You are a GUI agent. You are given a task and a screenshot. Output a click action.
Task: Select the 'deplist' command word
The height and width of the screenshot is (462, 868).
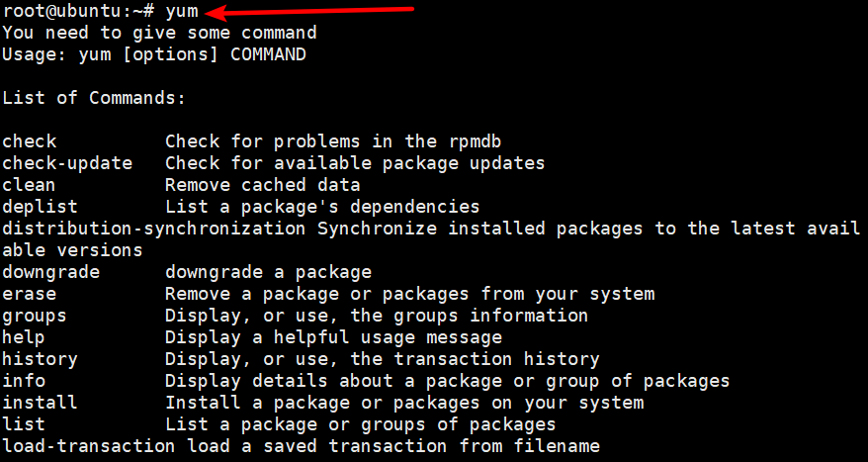point(40,207)
